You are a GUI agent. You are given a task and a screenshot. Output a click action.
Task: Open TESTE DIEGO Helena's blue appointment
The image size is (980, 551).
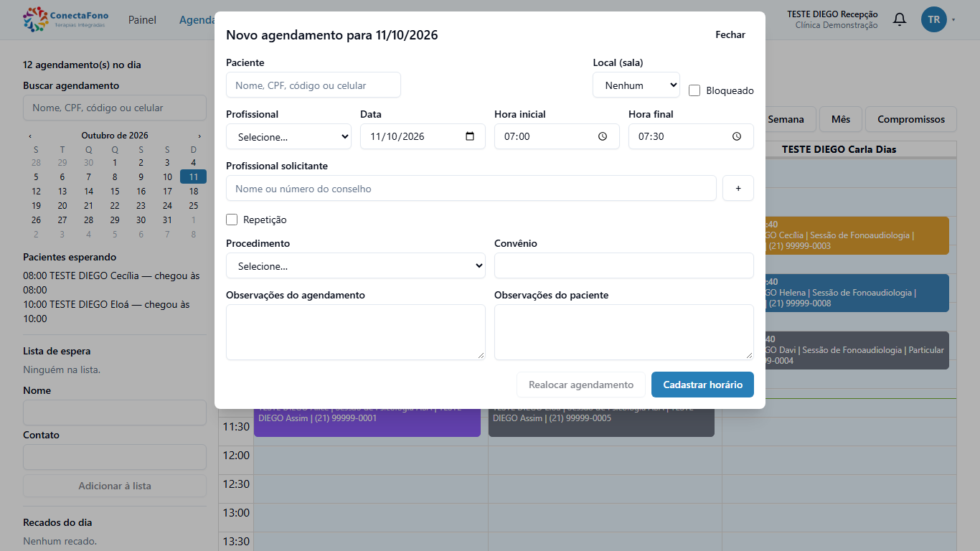point(857,293)
